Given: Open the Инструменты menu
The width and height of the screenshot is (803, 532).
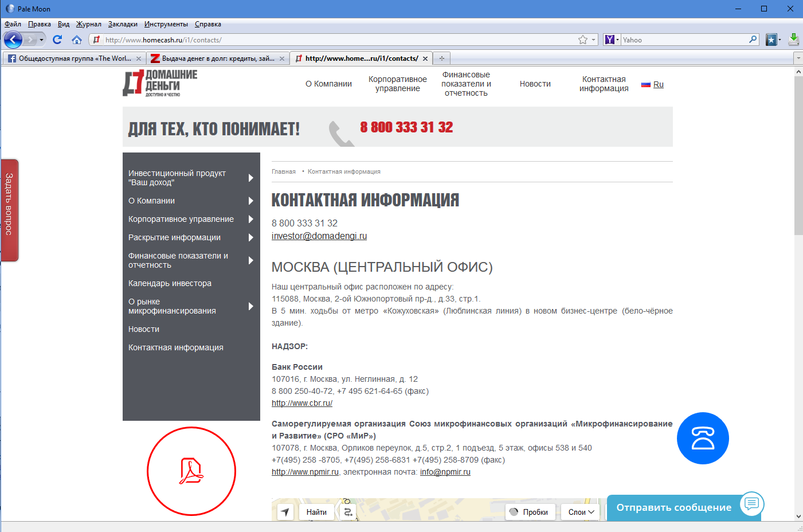Looking at the screenshot, I should pos(166,24).
